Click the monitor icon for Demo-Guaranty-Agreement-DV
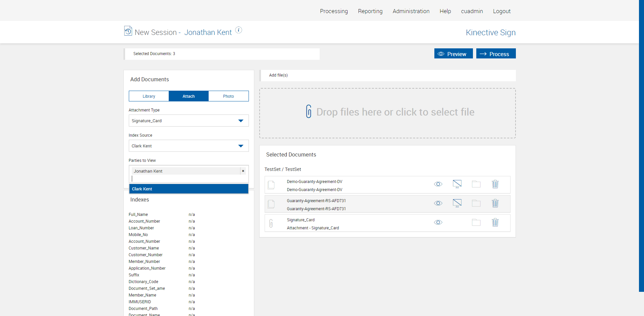The width and height of the screenshot is (644, 316). click(x=457, y=184)
